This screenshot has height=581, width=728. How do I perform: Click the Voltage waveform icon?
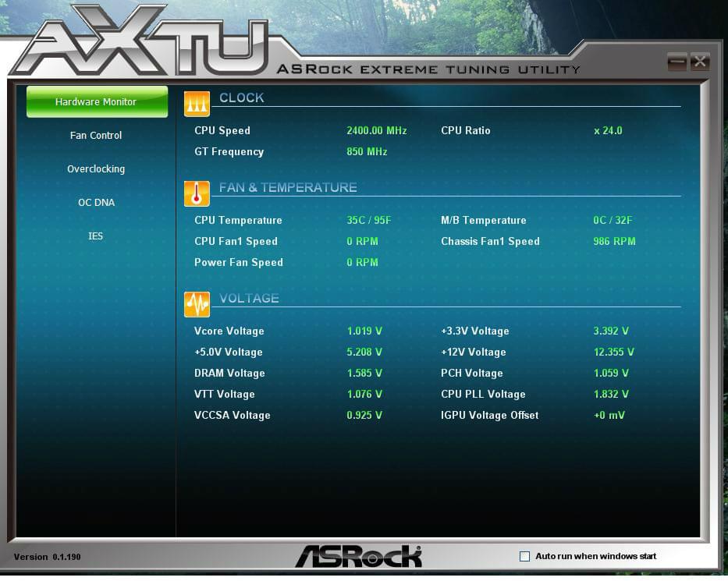pyautogui.click(x=197, y=304)
